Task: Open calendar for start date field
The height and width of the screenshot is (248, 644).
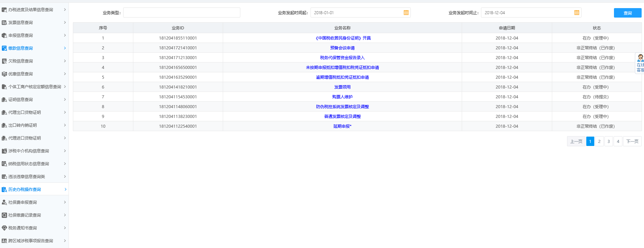Action: tap(406, 13)
